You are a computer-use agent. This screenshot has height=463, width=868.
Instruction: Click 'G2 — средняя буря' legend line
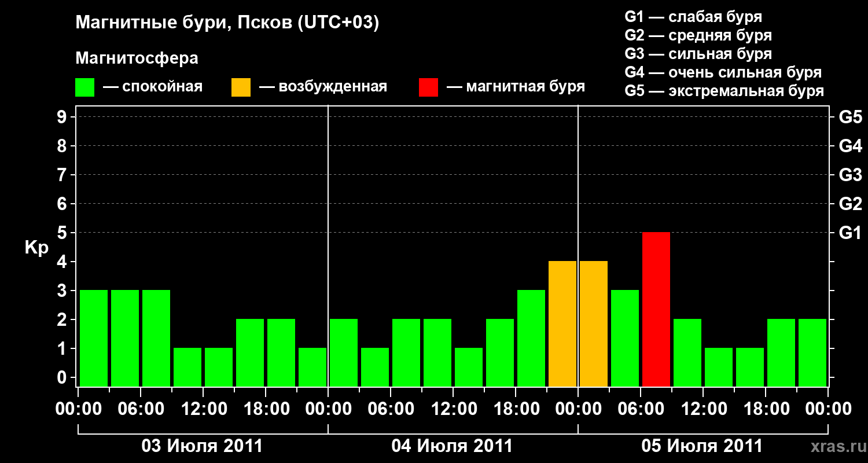point(698,35)
